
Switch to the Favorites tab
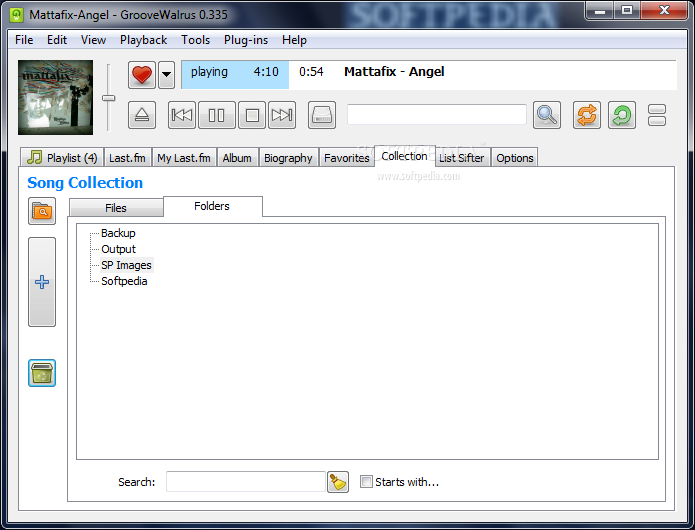click(347, 158)
